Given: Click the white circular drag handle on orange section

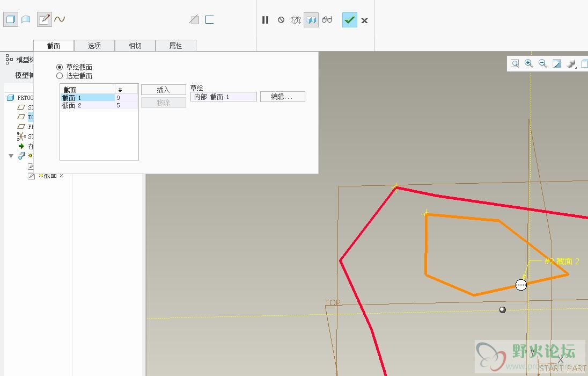Looking at the screenshot, I should click(x=521, y=285).
